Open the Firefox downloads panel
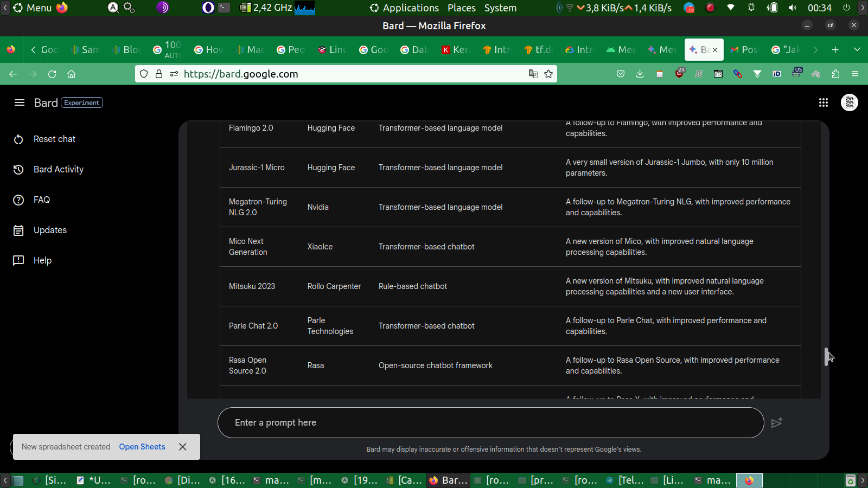Viewport: 868px width, 488px height. pos(640,74)
